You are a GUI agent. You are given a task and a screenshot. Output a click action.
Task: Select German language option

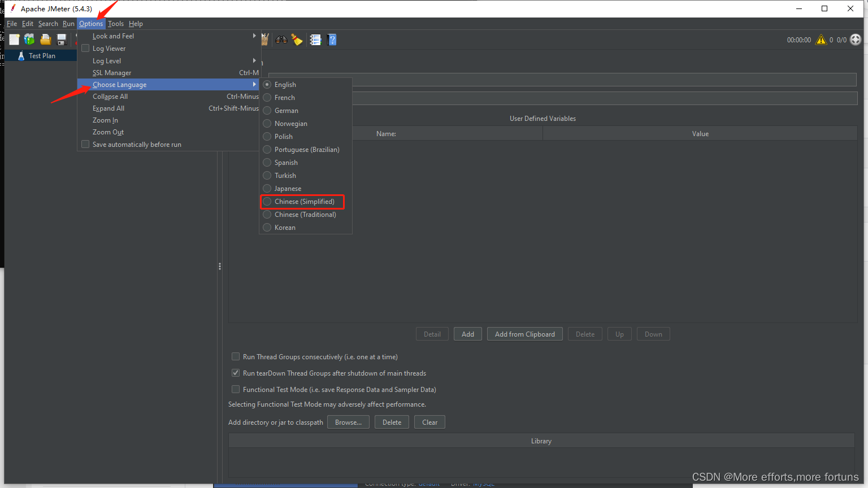pyautogui.click(x=306, y=110)
